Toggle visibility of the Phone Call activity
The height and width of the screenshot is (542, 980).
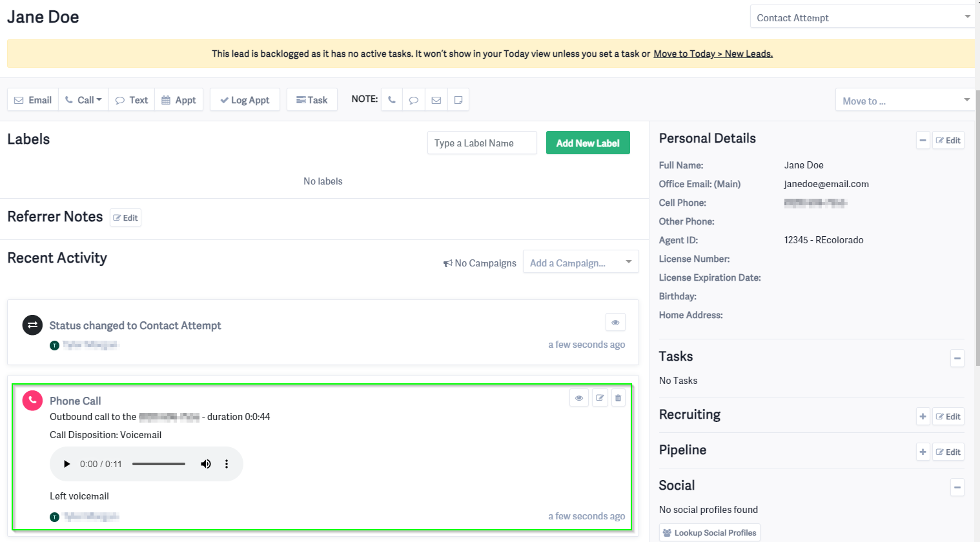click(579, 398)
